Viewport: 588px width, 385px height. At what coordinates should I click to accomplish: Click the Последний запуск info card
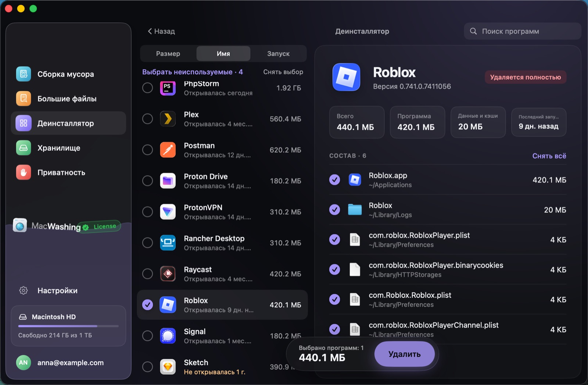point(538,122)
